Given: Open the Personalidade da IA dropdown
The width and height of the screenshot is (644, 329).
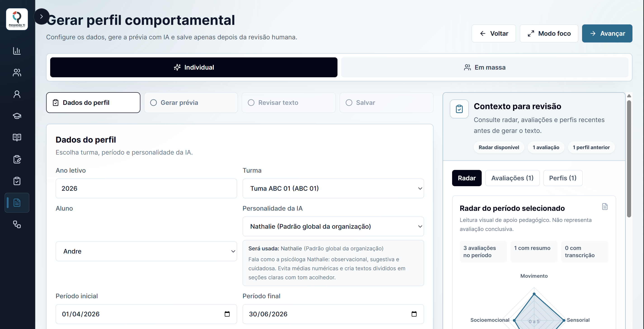Looking at the screenshot, I should point(333,226).
